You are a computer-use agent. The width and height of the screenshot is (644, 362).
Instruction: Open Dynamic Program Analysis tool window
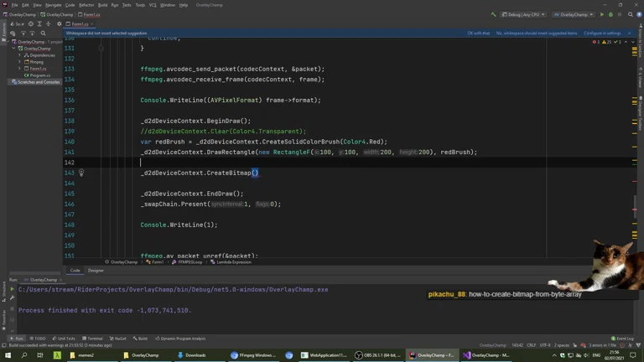[180, 339]
